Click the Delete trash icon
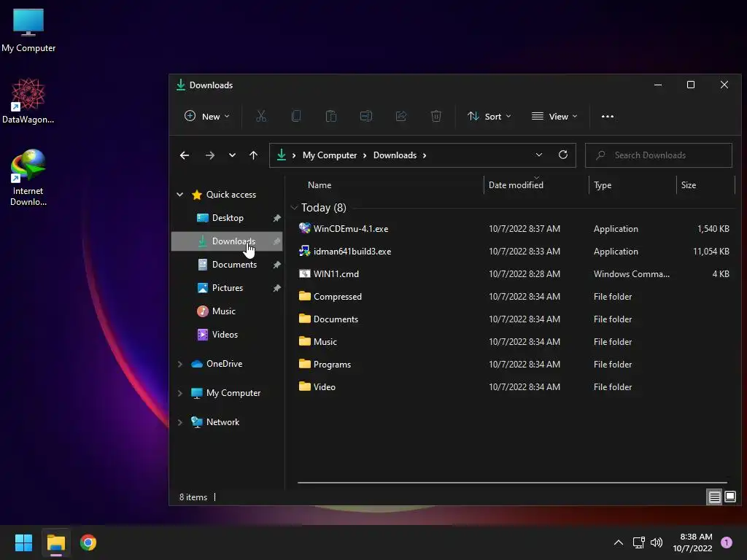This screenshot has height=560, width=747. 436,116
